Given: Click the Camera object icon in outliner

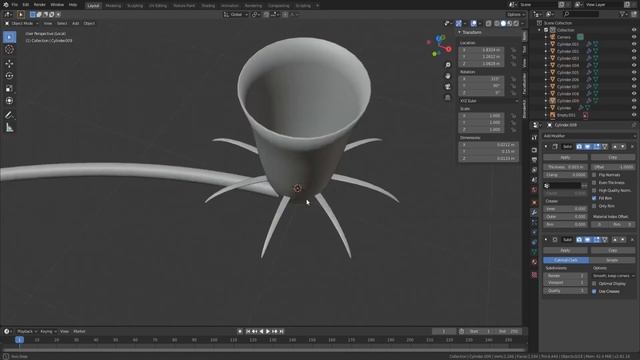Looking at the screenshot, I should pyautogui.click(x=552, y=37).
